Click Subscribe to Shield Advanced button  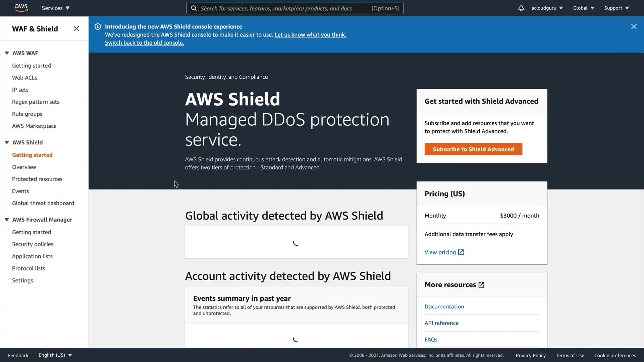[x=473, y=149]
